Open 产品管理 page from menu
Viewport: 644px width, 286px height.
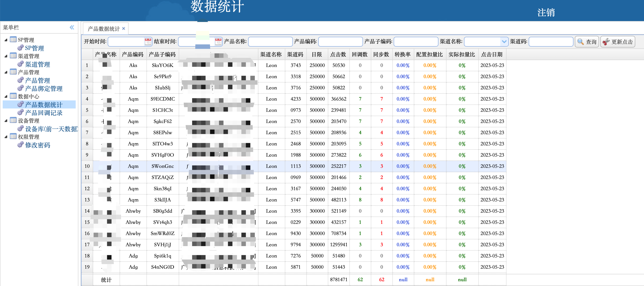[37, 80]
